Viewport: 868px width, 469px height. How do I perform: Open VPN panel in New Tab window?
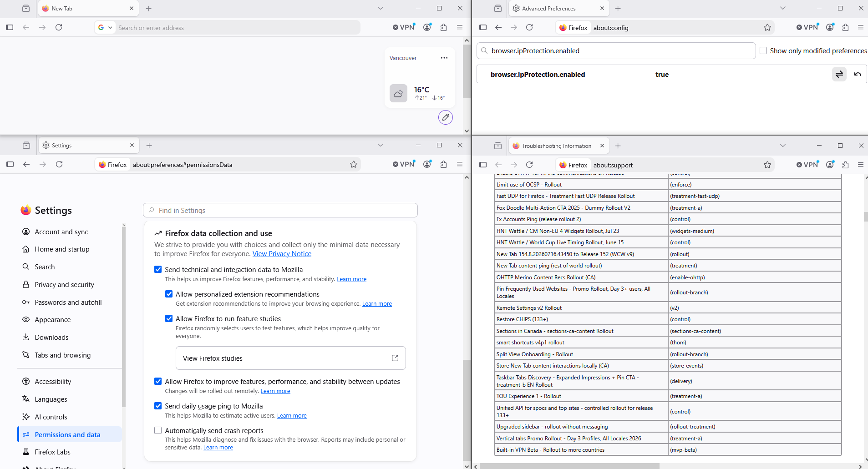tap(404, 27)
